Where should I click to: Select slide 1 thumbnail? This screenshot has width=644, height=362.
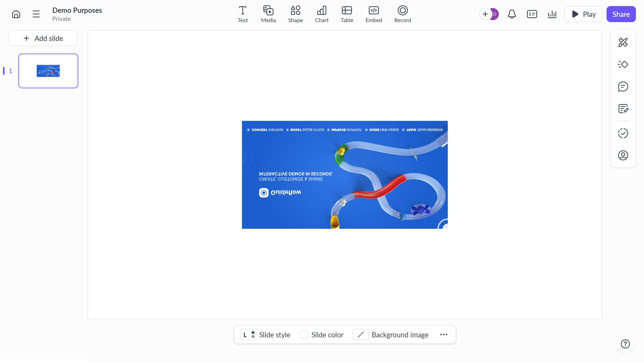pos(48,71)
